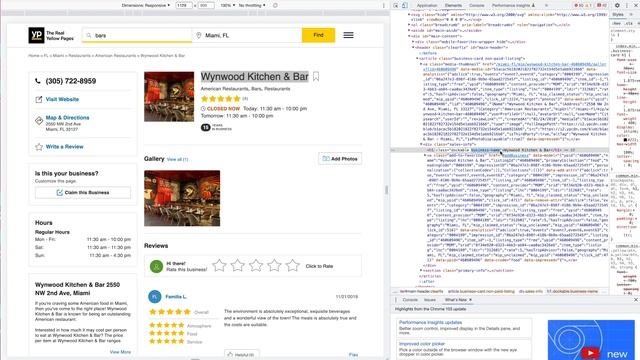Open the hamburger menu in the site header
Screen dimensions: 640x360
348,35
